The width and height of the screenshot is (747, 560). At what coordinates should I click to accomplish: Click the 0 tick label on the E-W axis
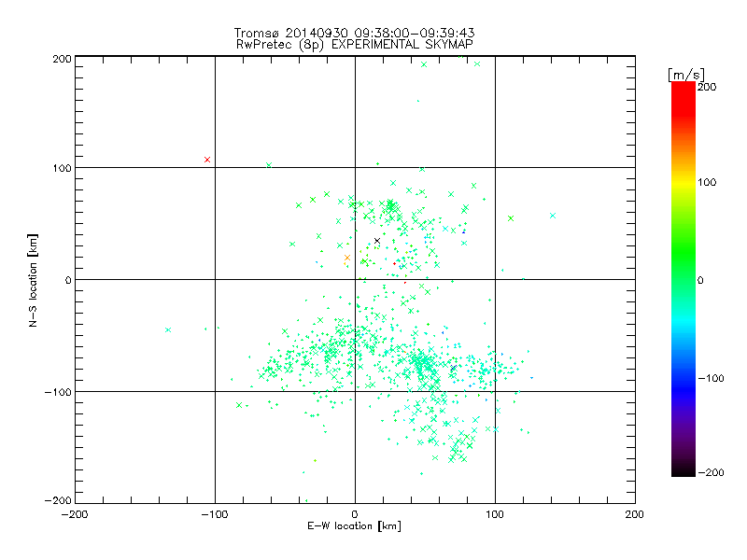(355, 513)
